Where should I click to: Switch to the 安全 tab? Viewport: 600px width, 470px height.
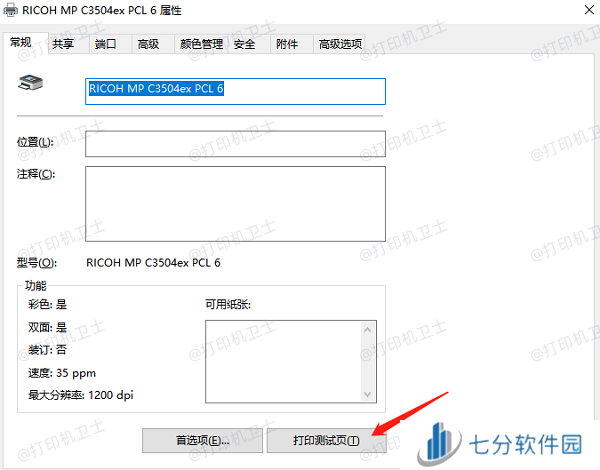(x=244, y=44)
